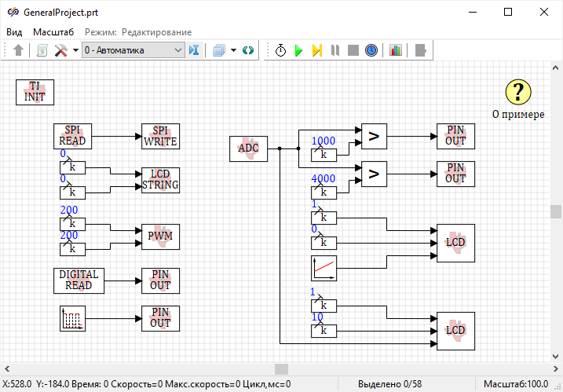Image resolution: width=563 pixels, height=392 pixels.
Task: Click the vertical scrollbar thumb
Action: (x=556, y=212)
